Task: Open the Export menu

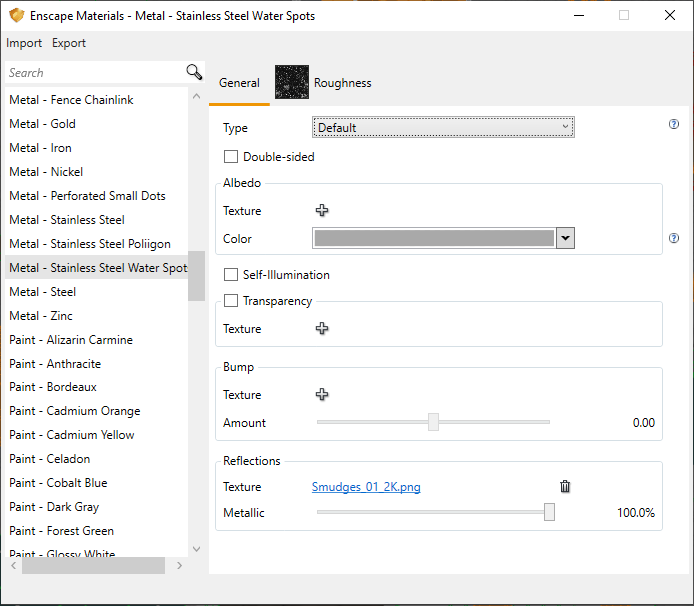Action: point(69,43)
